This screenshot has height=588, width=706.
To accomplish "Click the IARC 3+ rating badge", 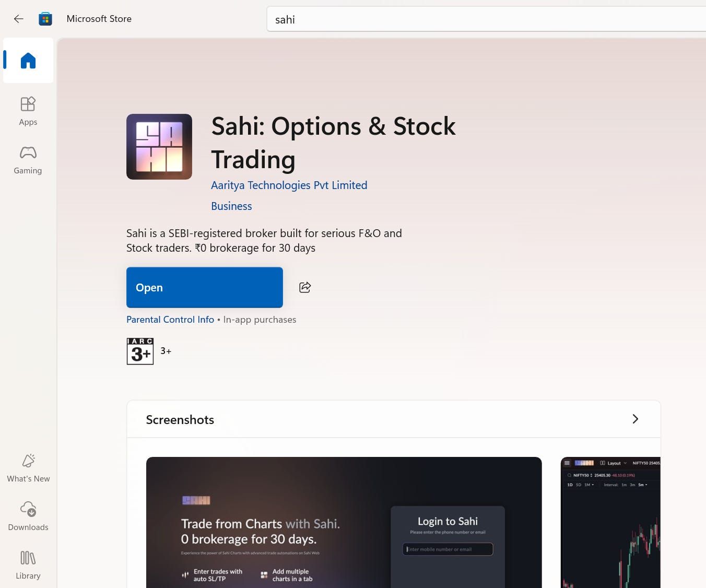I will tap(140, 351).
